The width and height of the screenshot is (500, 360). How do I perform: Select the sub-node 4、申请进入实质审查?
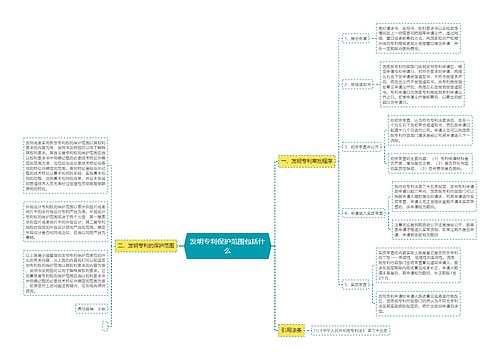pyautogui.click(x=364, y=213)
